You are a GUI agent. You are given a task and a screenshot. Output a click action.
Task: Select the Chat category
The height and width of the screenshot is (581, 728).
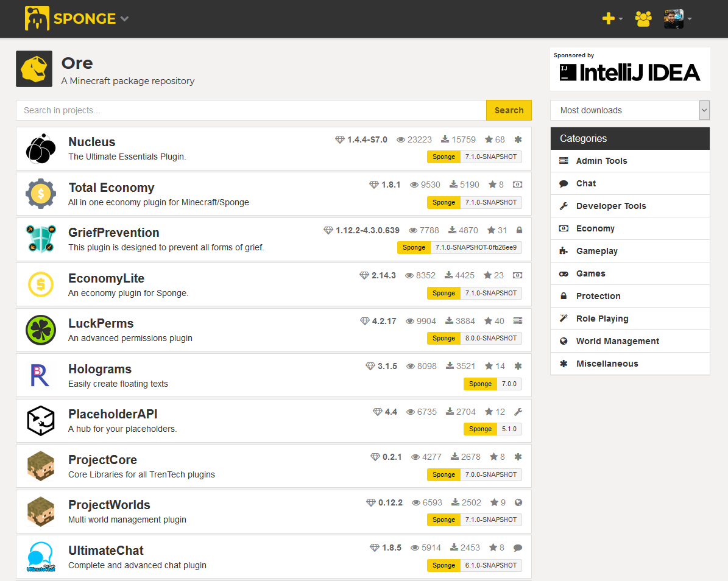click(630, 183)
